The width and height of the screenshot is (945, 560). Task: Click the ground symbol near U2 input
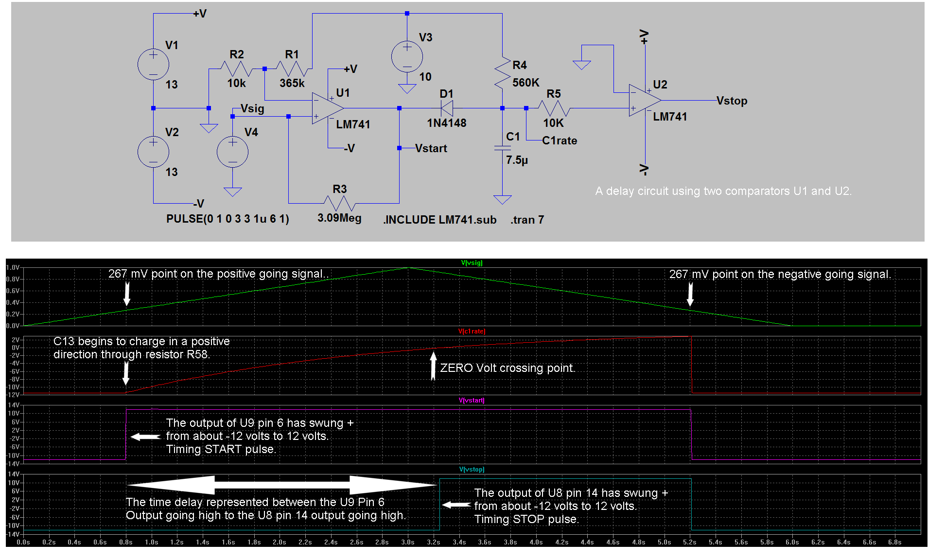[x=581, y=65]
